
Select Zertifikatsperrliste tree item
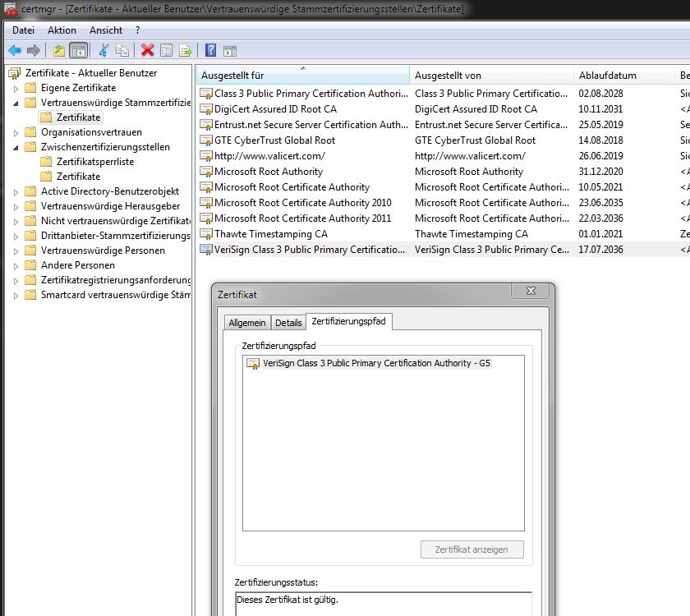tap(95, 162)
